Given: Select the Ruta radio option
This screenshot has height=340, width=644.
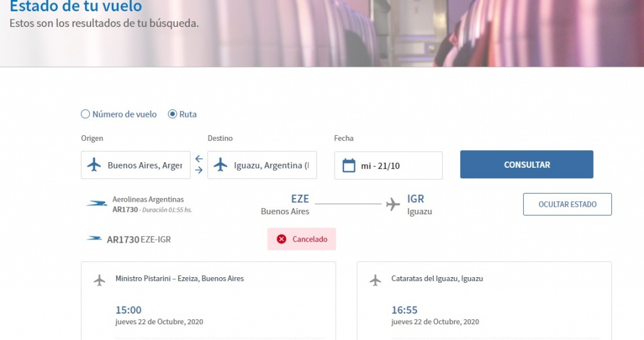Looking at the screenshot, I should pyautogui.click(x=172, y=114).
